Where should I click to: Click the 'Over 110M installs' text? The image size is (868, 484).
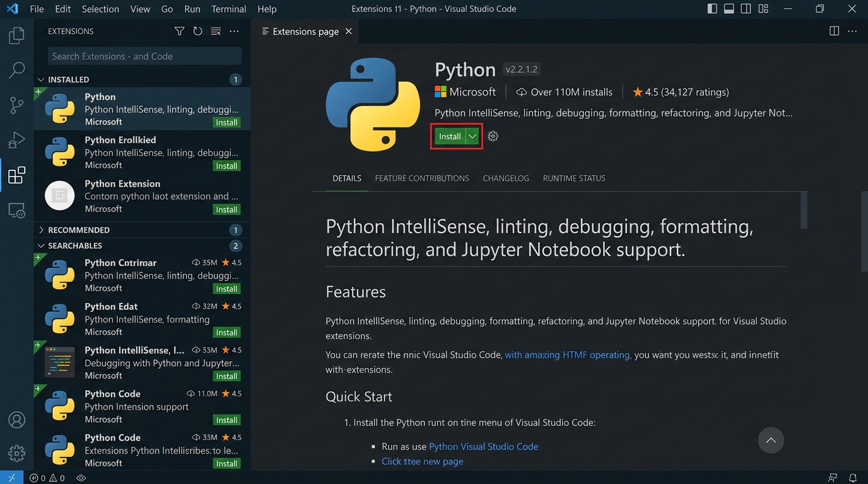[572, 92]
